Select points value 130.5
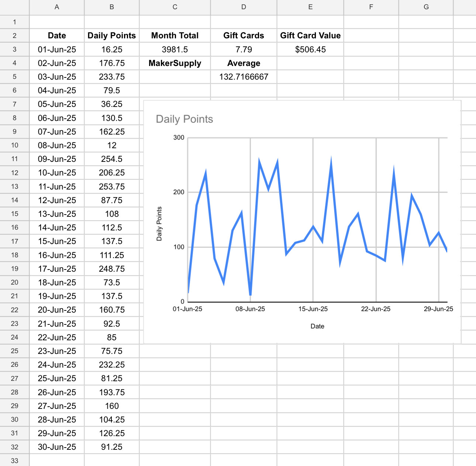Viewport: 476px width, 466px height. coord(112,118)
